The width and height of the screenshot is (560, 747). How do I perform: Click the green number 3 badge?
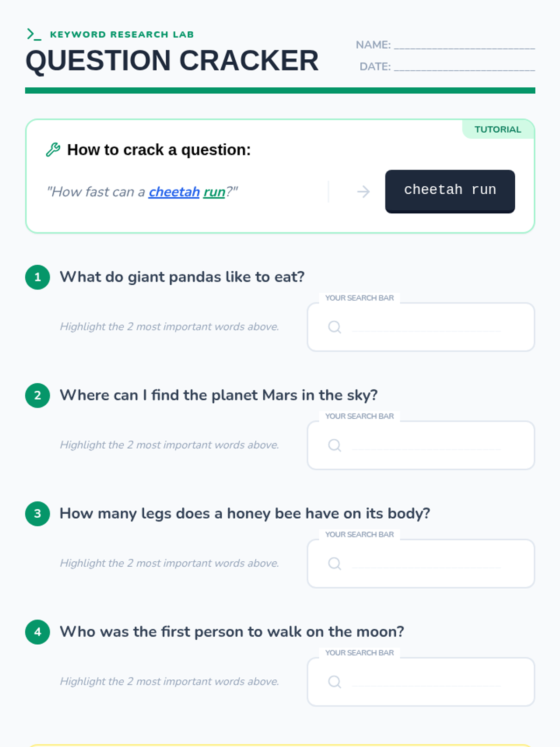tap(37, 514)
